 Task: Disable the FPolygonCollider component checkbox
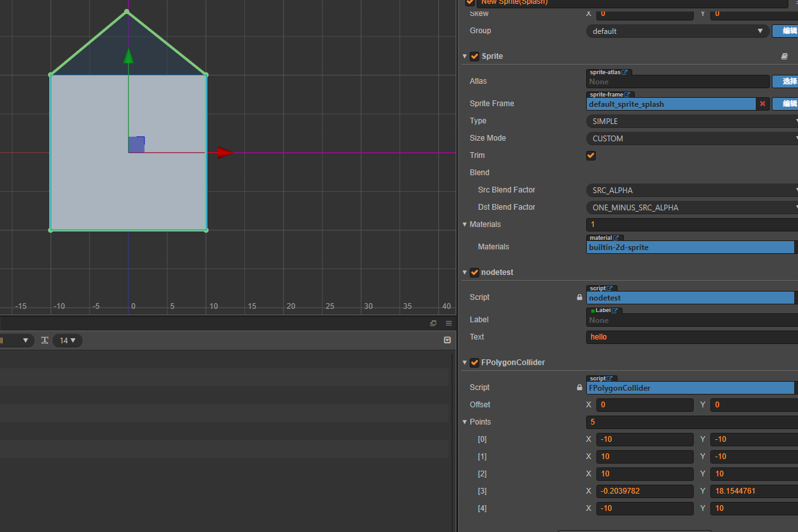click(474, 363)
